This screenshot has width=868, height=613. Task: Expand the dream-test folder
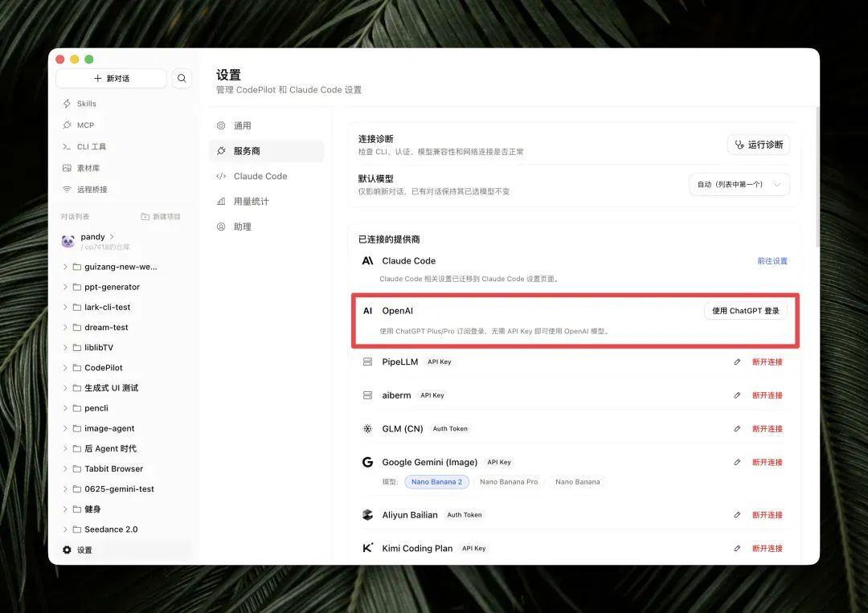click(65, 327)
